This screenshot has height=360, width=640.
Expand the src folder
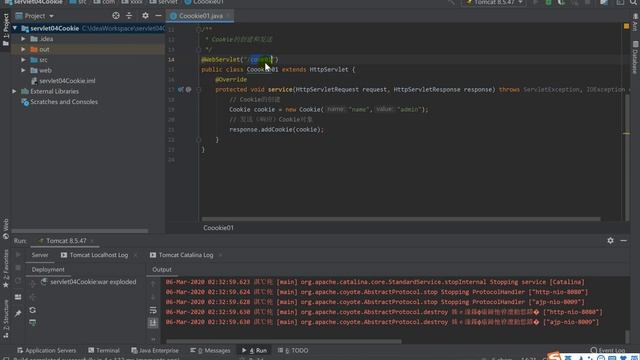coord(23,60)
